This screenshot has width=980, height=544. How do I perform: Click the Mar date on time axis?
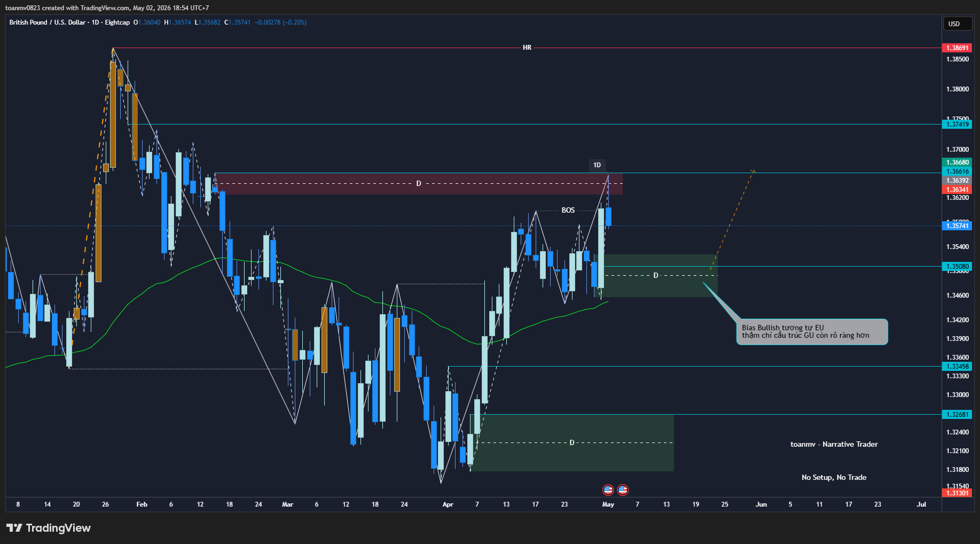tap(287, 504)
